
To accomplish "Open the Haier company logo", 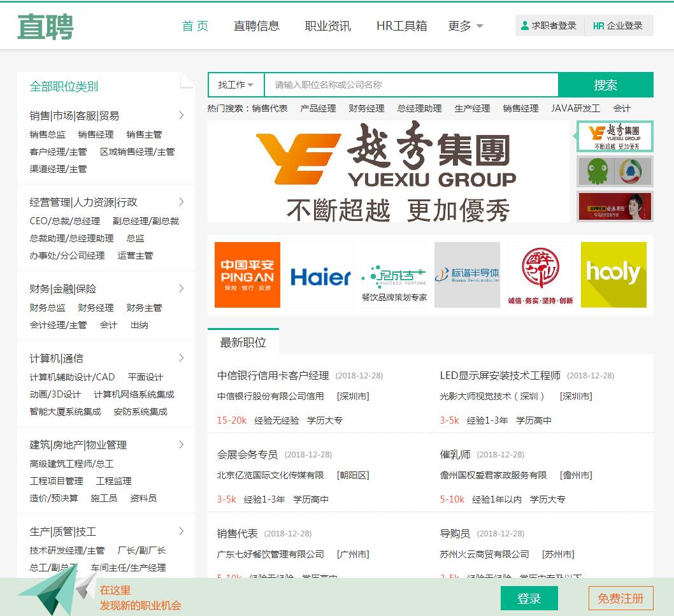I will click(x=320, y=275).
